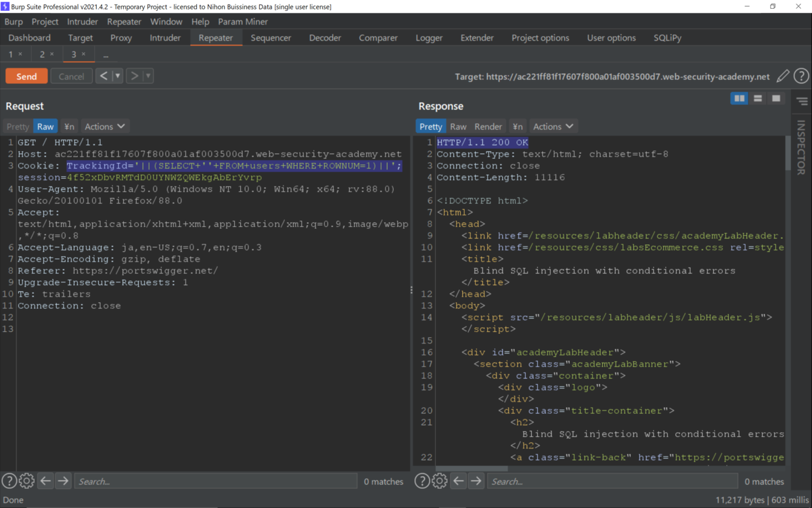Screen dimensions: 812x508
Task: Switch to top-bottom layout view
Action: (758, 99)
